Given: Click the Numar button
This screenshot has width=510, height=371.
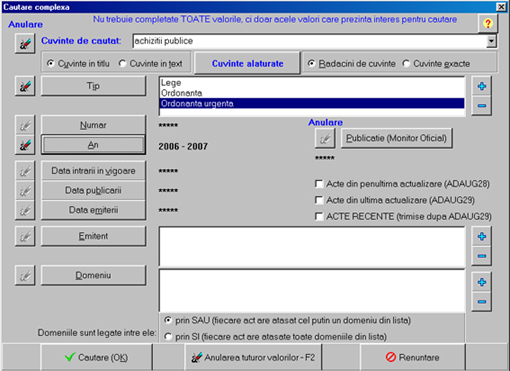Looking at the screenshot, I should (x=93, y=125).
